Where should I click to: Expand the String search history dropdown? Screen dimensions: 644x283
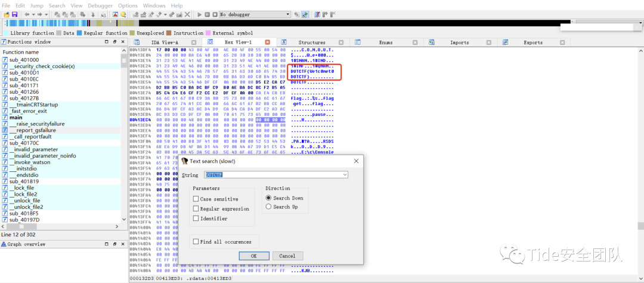tap(345, 175)
